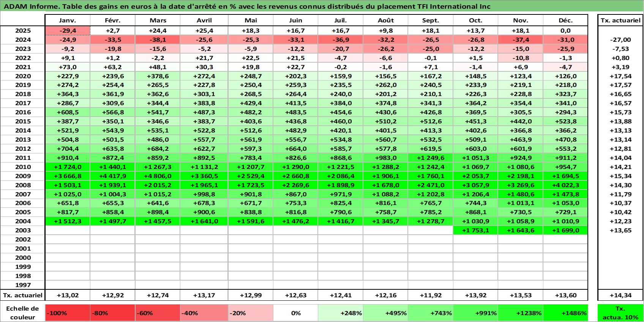Select the 2025 row label
Image resolution: width=644 pixels, height=322 pixels.
pos(23,31)
